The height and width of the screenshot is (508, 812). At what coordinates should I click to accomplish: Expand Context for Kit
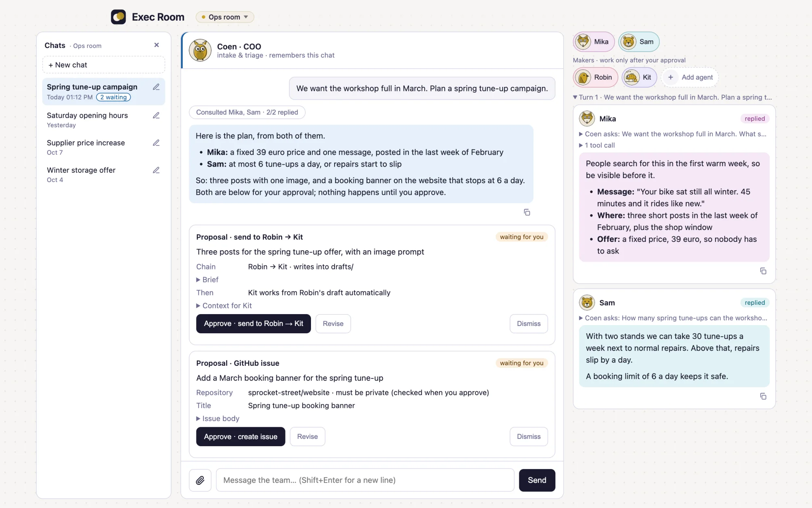coord(224,306)
